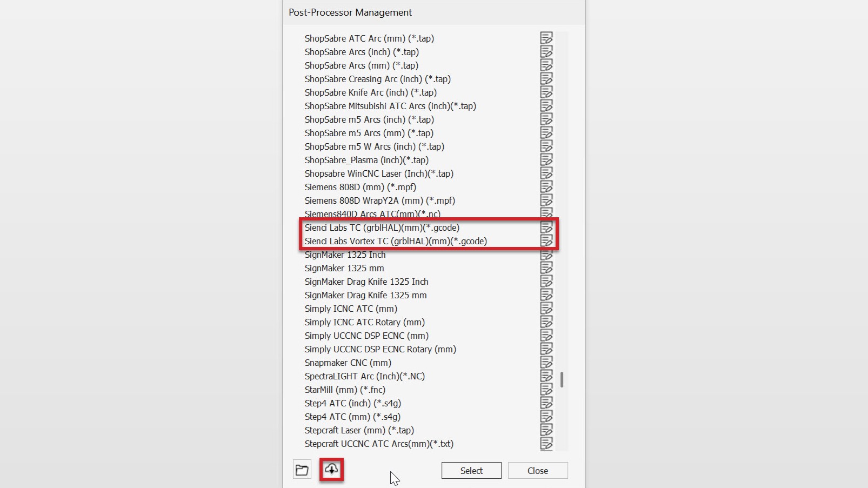This screenshot has width=868, height=488.
Task: Select the "Simply UCCNC DSP ECNC (mm)" entry
Action: 366,336
